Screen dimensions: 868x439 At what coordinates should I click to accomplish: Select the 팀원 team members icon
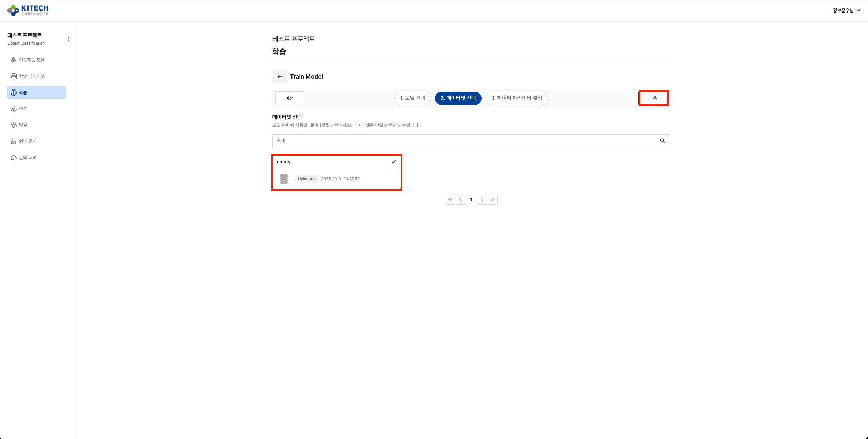13,125
